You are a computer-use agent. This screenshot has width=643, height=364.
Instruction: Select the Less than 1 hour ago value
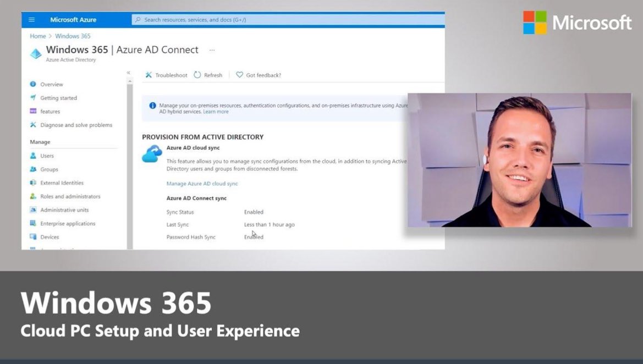270,225
